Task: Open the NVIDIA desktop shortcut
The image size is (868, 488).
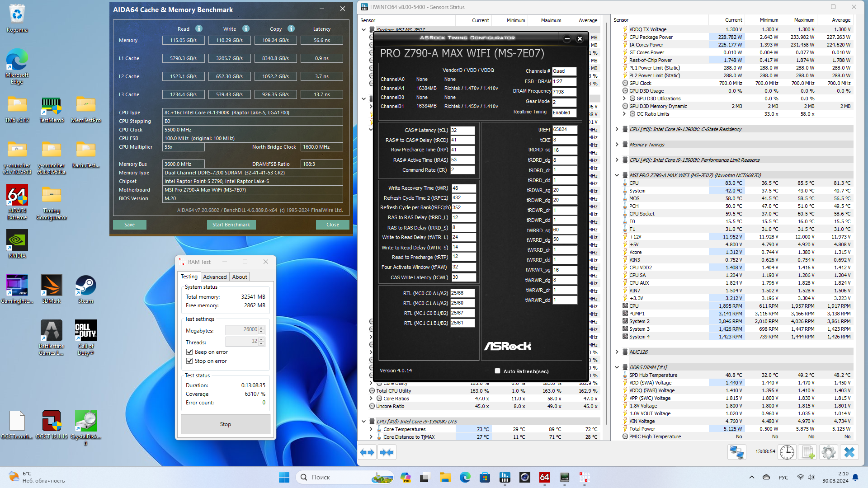Action: (x=17, y=244)
